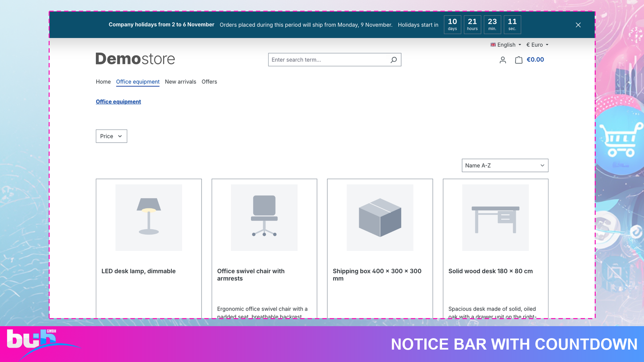Open the office swivel chair image
Screen dimensions: 644x362
(264, 218)
